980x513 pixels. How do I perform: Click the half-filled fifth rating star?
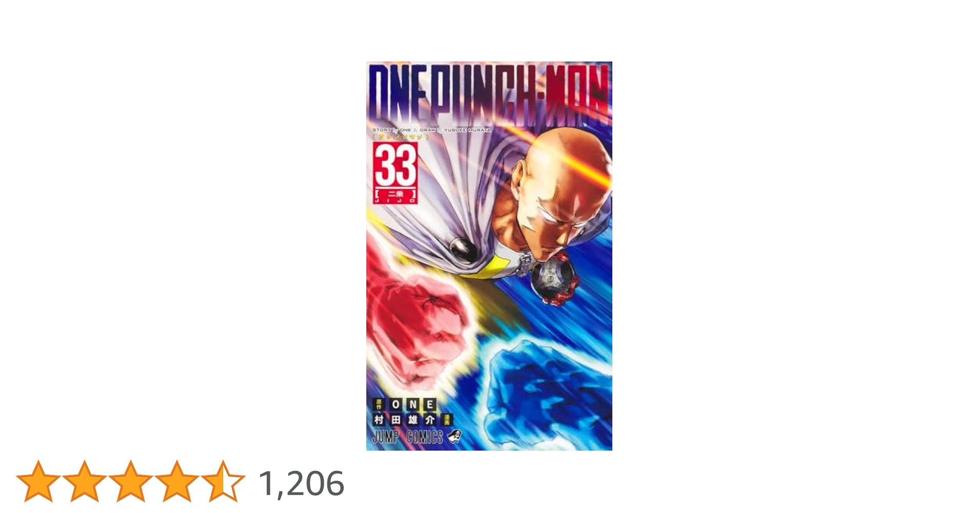click(223, 481)
